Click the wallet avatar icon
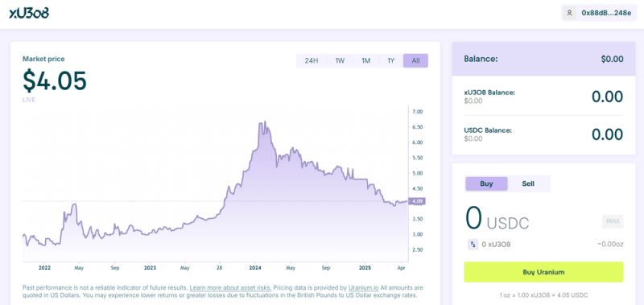The image size is (644, 305). pos(569,13)
